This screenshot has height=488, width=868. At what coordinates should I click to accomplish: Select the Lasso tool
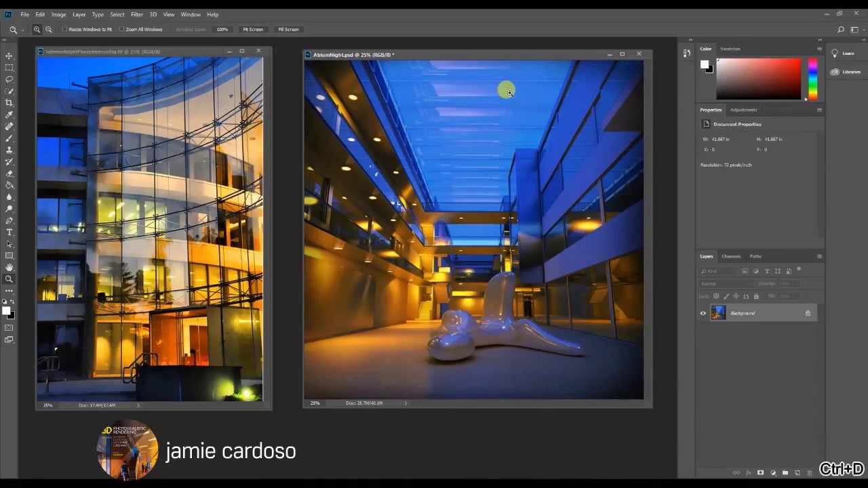pos(9,79)
